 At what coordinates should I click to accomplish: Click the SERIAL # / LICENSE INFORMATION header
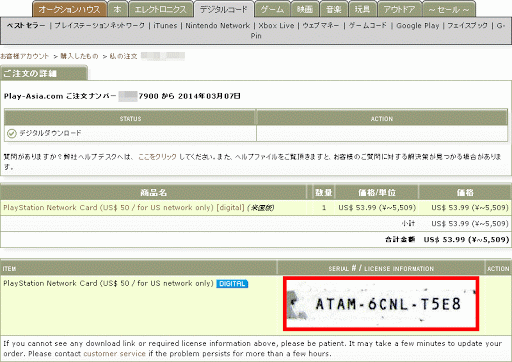[x=381, y=268]
